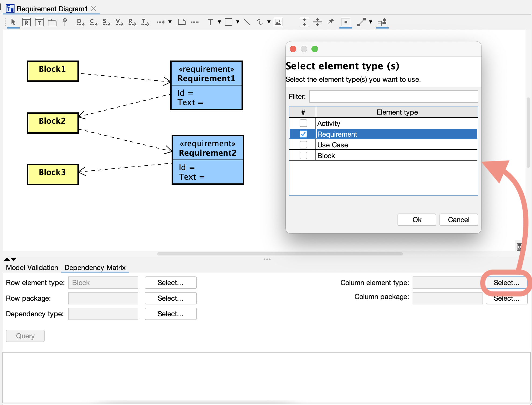Select the Requirement creation tool
The height and width of the screenshot is (405, 532).
pos(26,22)
